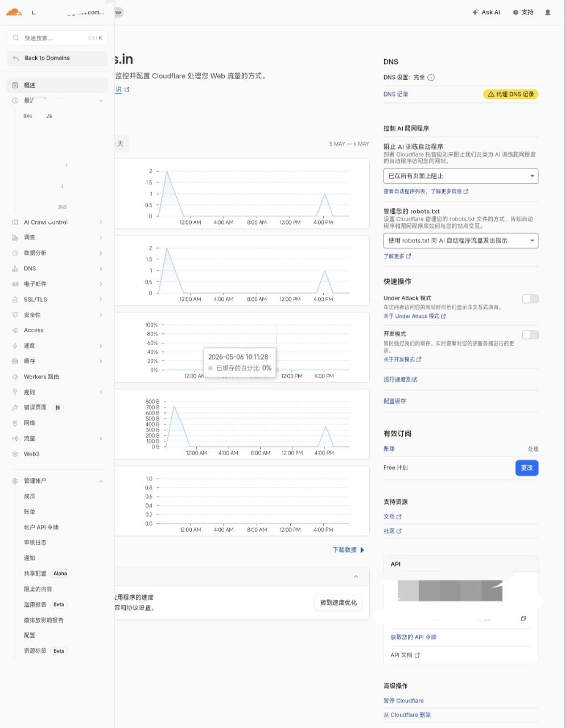Click the 管理帐户 gear icon

(15, 481)
